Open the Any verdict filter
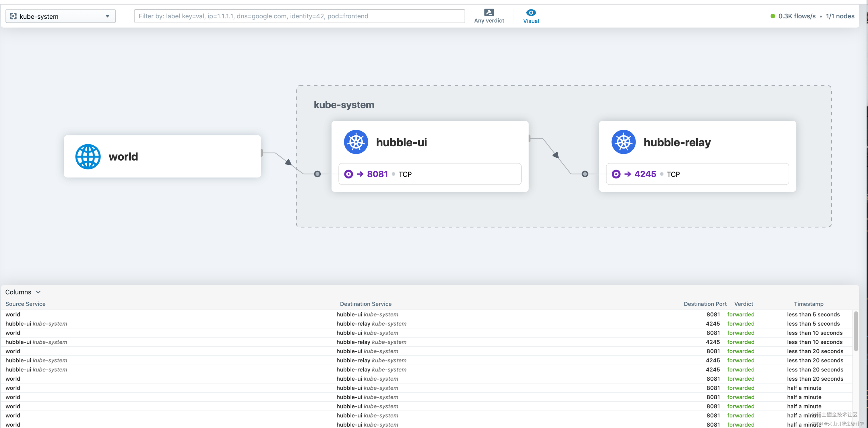Screen dimensions: 868x428 [x=489, y=16]
